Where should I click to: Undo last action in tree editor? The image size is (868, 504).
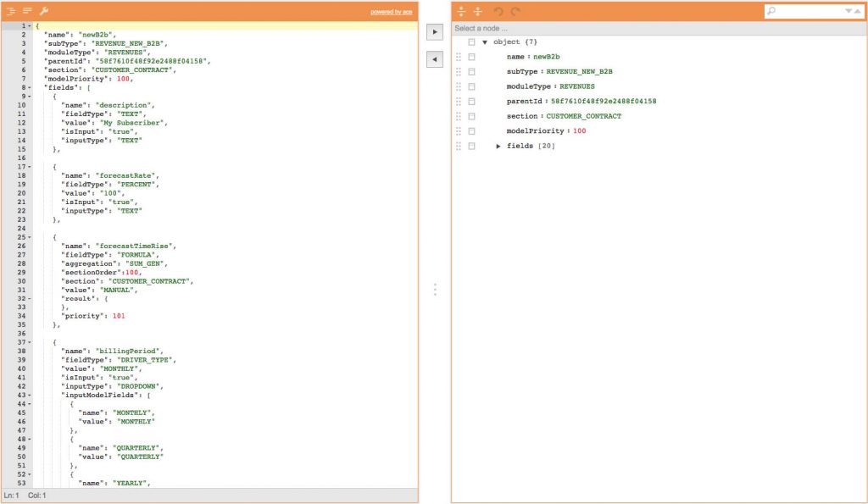(x=498, y=11)
